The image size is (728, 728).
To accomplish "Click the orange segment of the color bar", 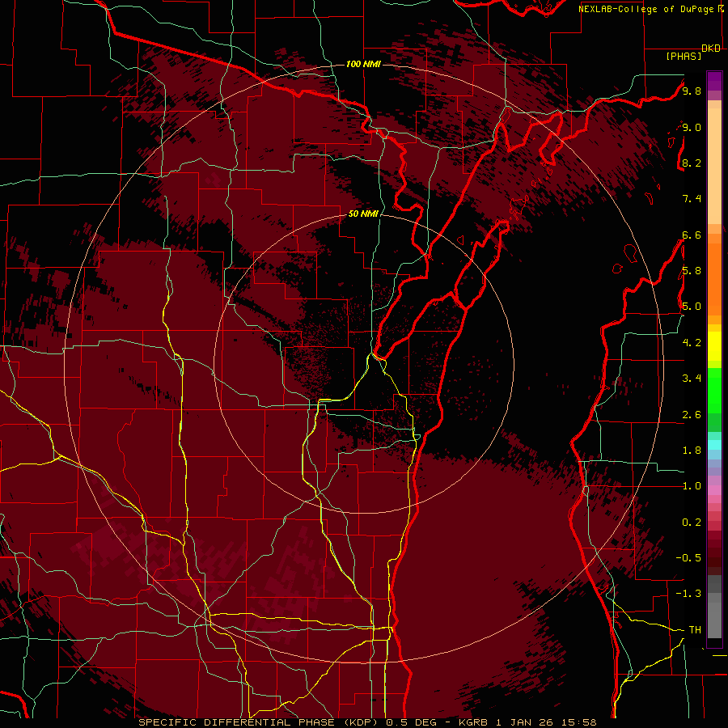I will click(714, 278).
